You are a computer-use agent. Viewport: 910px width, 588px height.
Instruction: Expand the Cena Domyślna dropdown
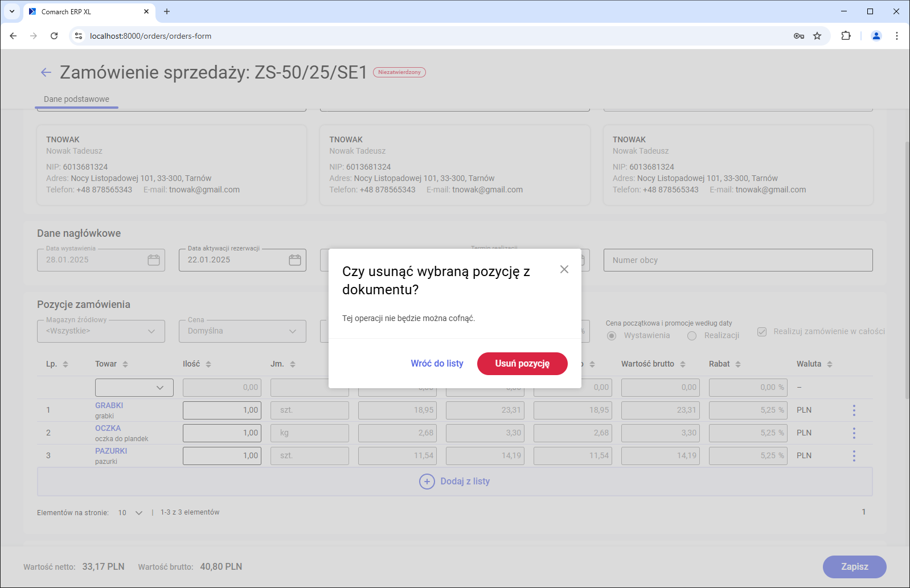[293, 331]
